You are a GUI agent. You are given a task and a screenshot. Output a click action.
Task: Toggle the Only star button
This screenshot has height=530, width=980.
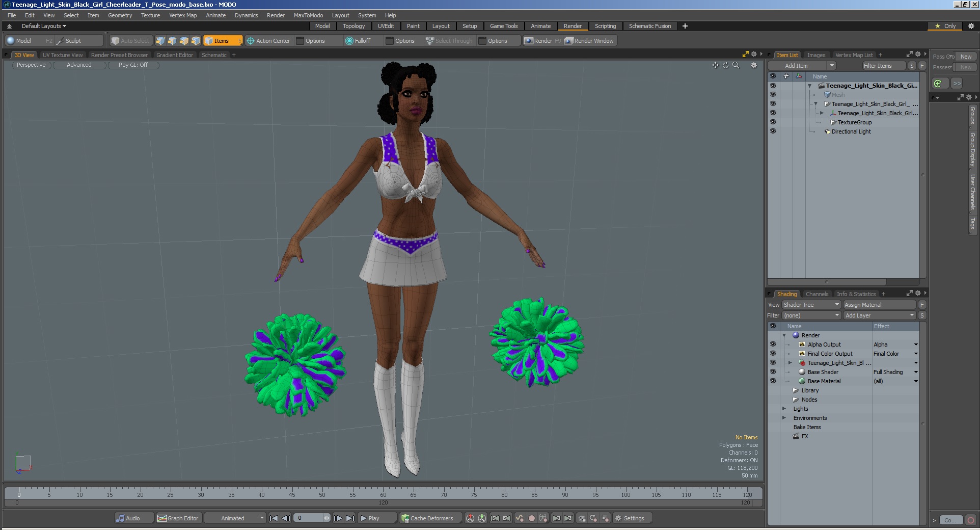pyautogui.click(x=945, y=26)
